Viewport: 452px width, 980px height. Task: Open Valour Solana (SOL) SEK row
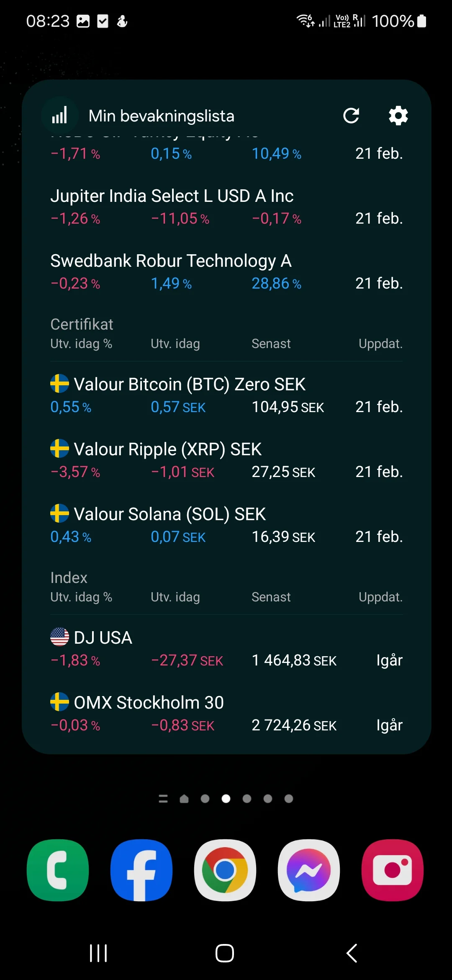[x=169, y=514]
